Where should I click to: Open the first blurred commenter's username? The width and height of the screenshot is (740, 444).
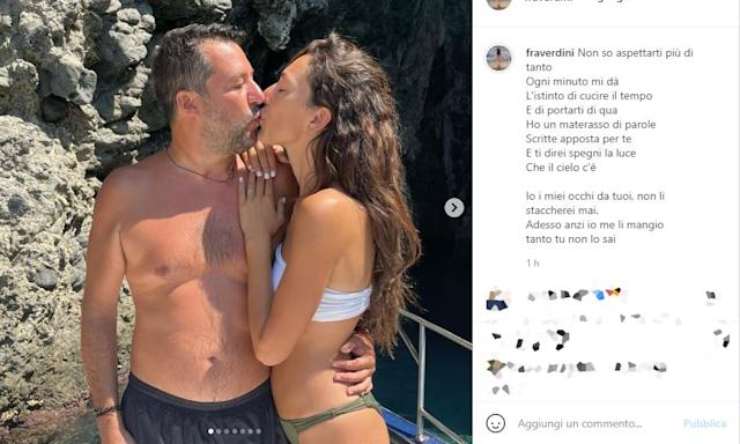click(573, 295)
